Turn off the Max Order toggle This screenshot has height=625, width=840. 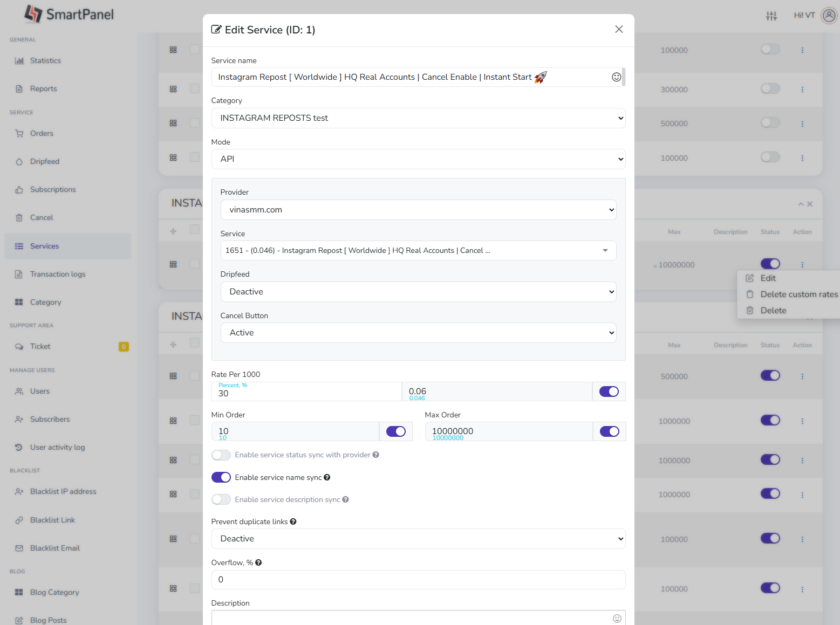tap(609, 431)
